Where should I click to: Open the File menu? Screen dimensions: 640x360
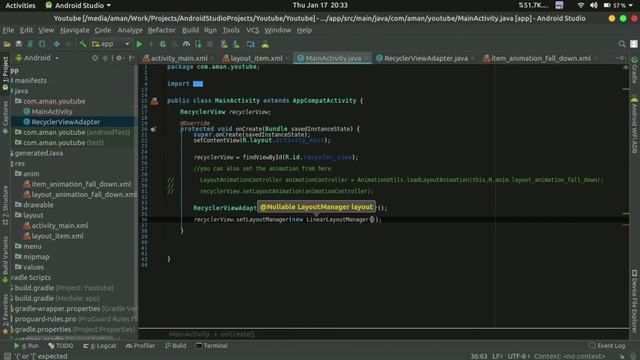(8, 30)
